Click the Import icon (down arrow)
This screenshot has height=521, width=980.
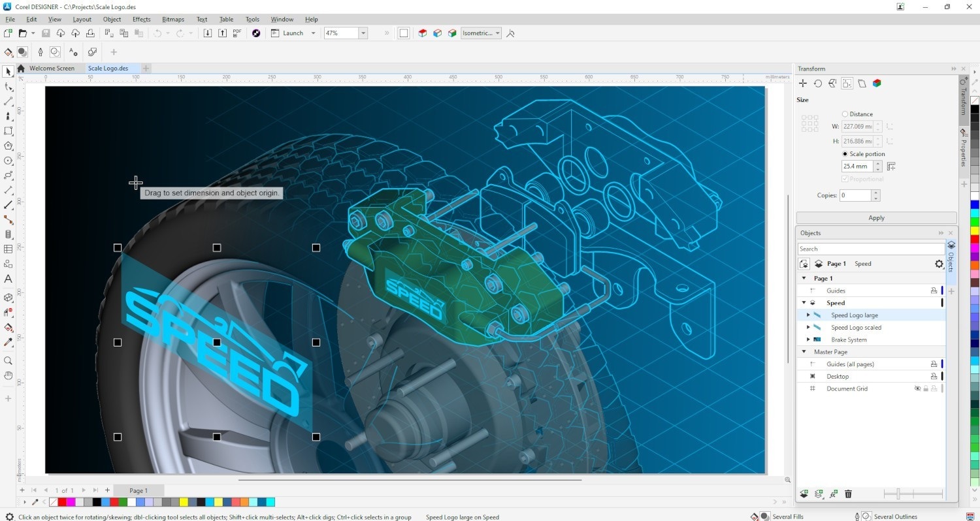coord(208,33)
